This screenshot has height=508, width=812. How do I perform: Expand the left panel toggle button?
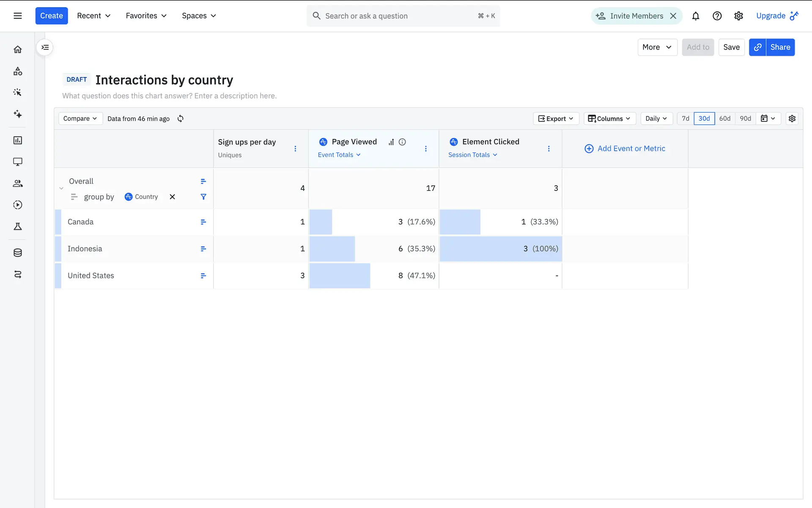45,47
